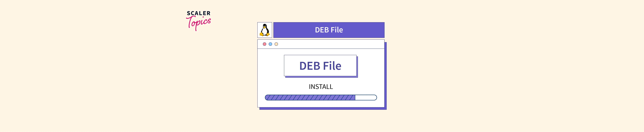Click the window title bar blank area
Viewport: 644px width, 132px height.
click(x=330, y=44)
